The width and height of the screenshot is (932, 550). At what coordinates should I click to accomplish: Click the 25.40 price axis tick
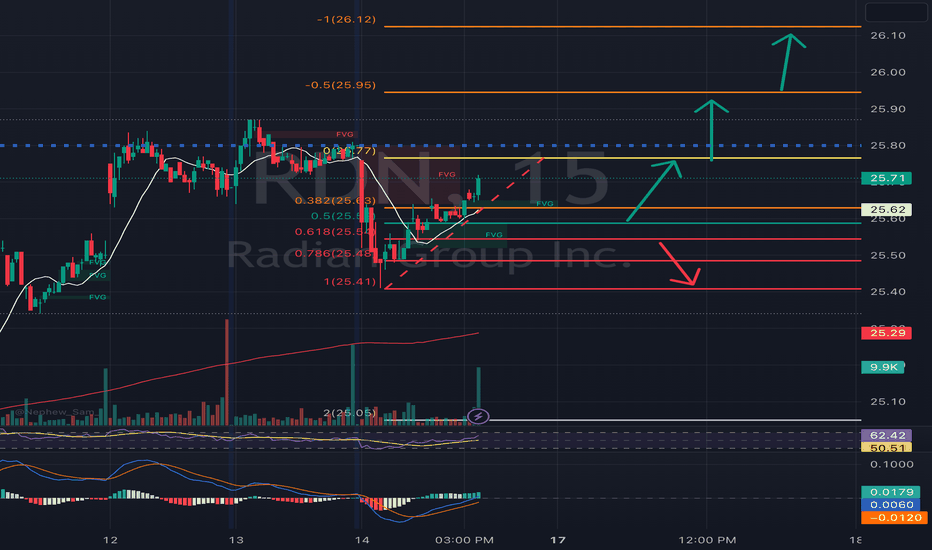tap(888, 291)
